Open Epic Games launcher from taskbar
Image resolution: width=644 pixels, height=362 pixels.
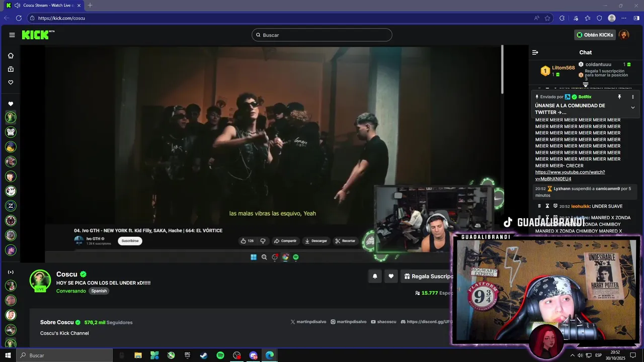click(x=187, y=355)
